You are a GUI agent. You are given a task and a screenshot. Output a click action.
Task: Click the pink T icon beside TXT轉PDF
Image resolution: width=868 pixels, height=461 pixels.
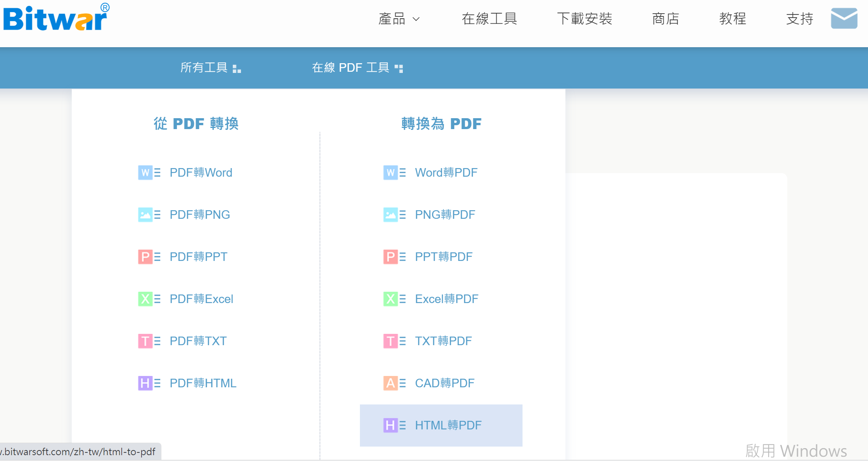pos(390,341)
